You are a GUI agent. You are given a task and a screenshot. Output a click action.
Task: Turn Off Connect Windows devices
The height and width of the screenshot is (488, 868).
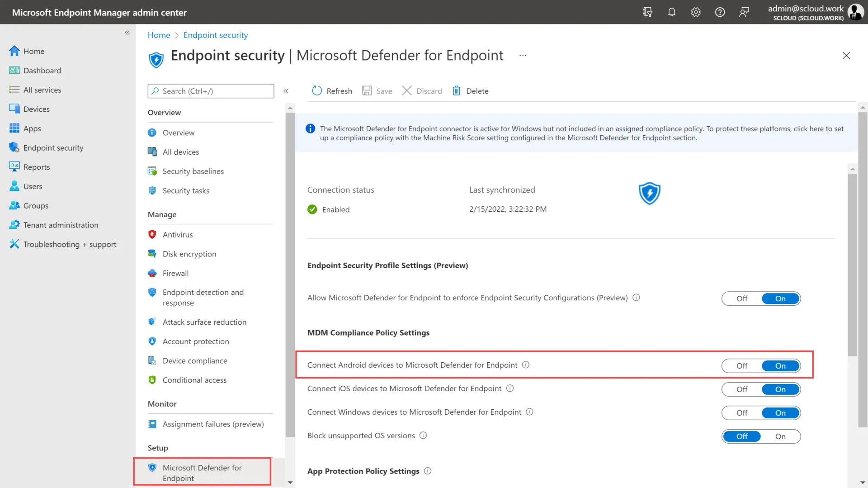(742, 413)
